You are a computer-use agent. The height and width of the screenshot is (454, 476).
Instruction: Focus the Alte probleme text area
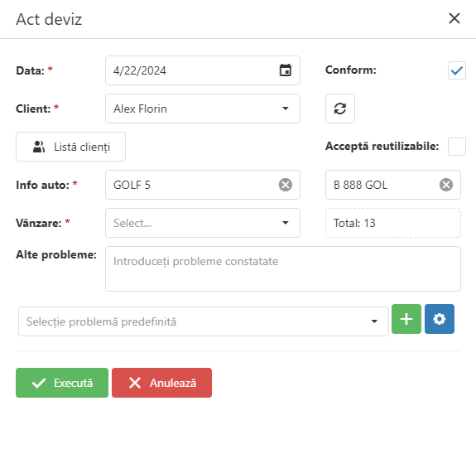tap(283, 269)
